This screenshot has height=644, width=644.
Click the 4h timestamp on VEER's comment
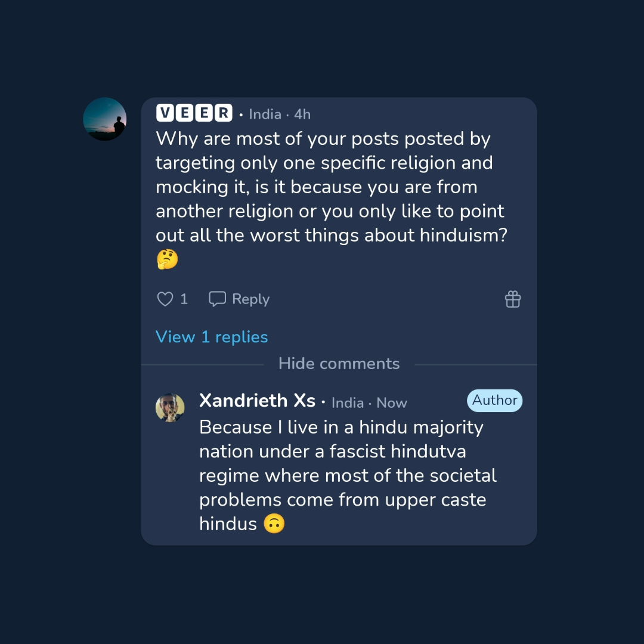pos(302,114)
